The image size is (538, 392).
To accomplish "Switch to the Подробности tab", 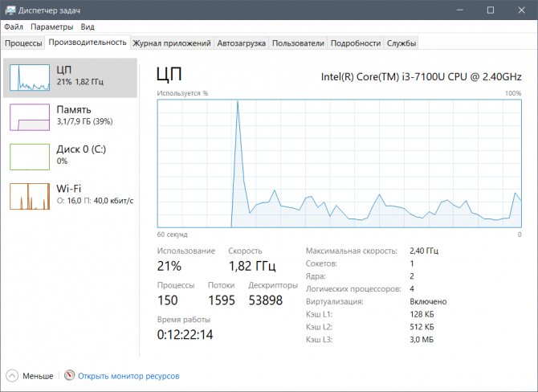I will (356, 43).
